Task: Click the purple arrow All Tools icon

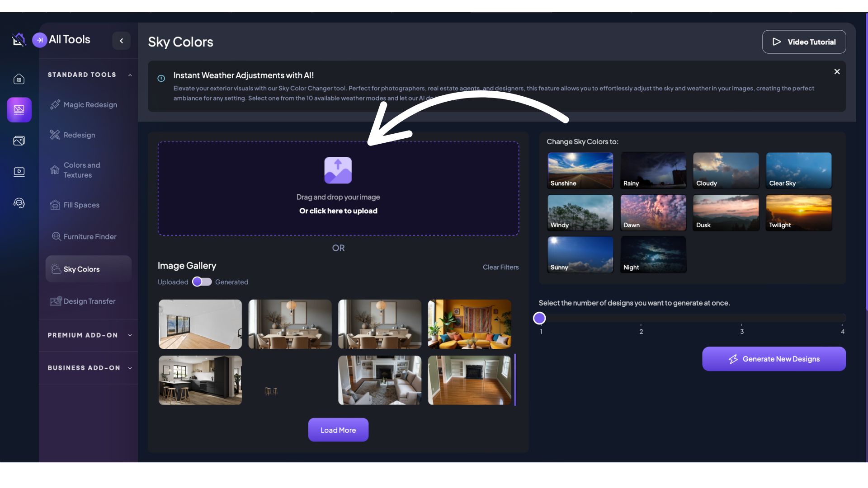Action: click(x=40, y=40)
